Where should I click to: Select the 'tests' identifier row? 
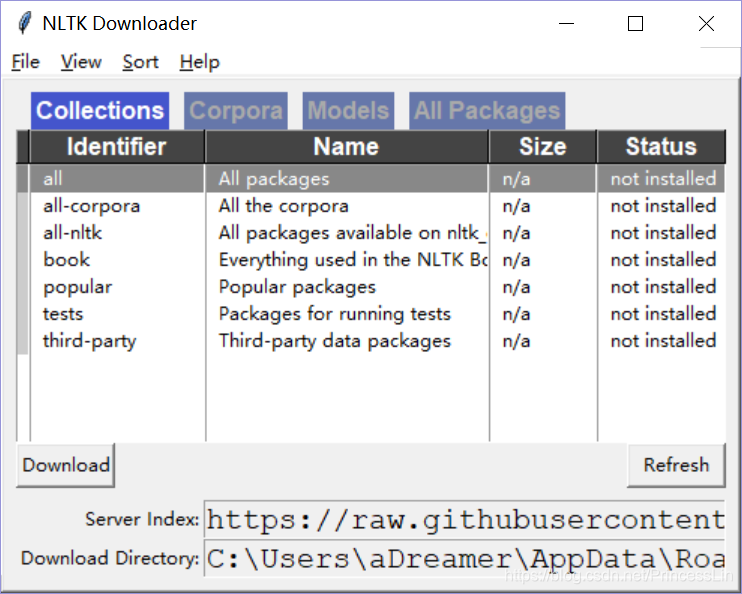point(117,314)
